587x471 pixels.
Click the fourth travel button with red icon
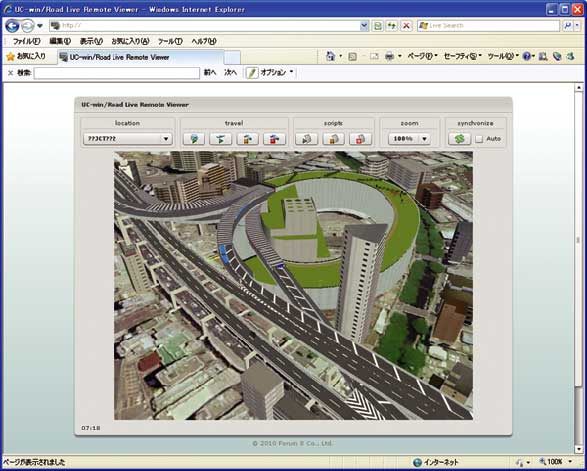tap(274, 139)
